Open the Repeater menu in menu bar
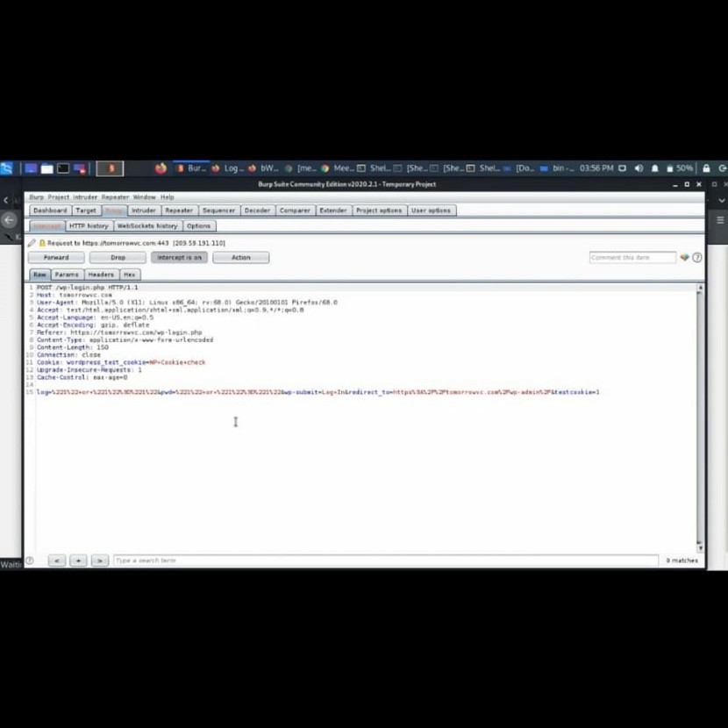This screenshot has width=728, height=728. pyautogui.click(x=115, y=196)
